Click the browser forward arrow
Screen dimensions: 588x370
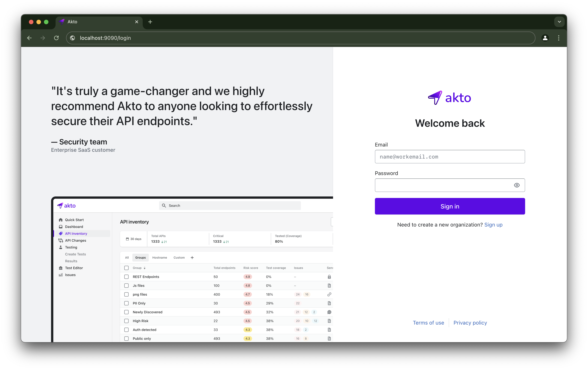pos(43,38)
